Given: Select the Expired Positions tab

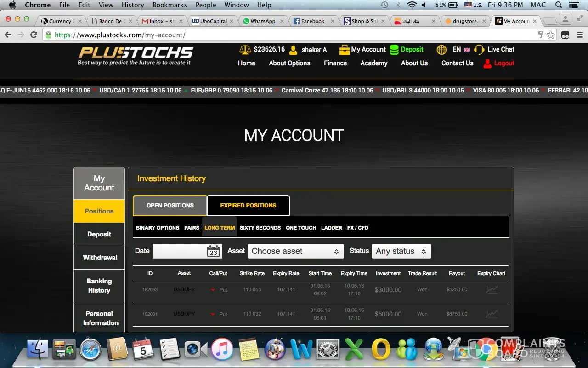Looking at the screenshot, I should pos(248,206).
